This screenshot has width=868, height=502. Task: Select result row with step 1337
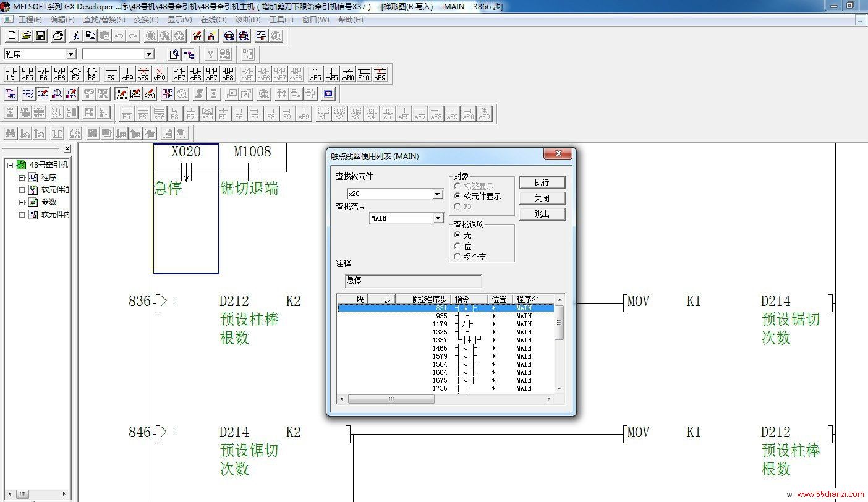(x=445, y=340)
